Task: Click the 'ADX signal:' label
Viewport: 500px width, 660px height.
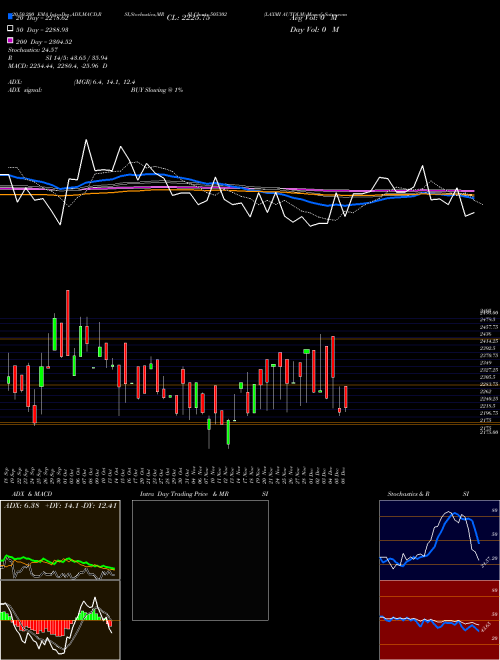Action: tap(25, 90)
